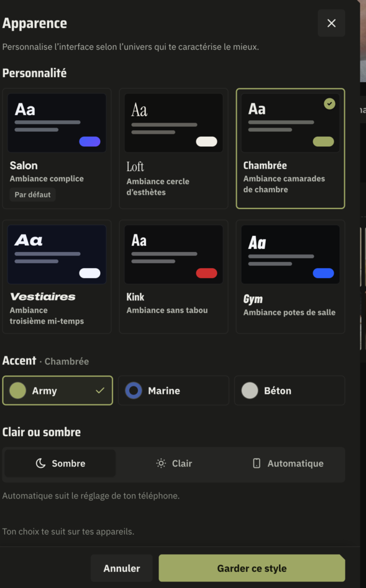This screenshot has width=366, height=588.
Task: Switch to Clair light mode
Action: click(174, 464)
